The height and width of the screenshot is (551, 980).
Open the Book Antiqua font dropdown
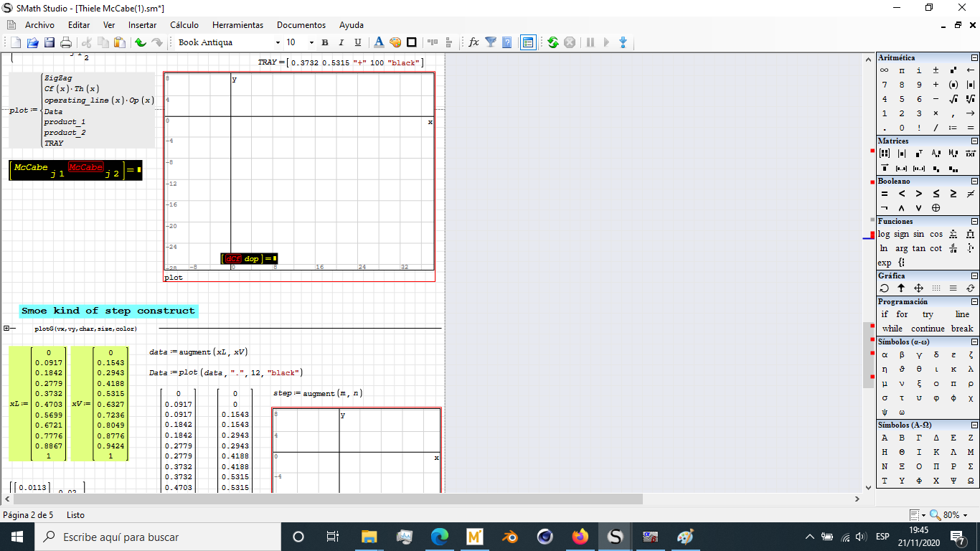pos(278,42)
